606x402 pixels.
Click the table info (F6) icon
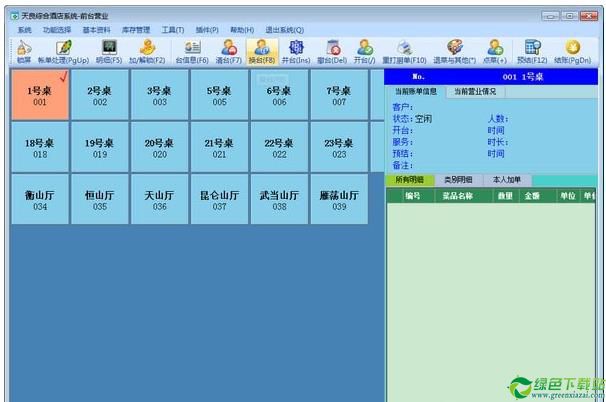click(x=192, y=48)
